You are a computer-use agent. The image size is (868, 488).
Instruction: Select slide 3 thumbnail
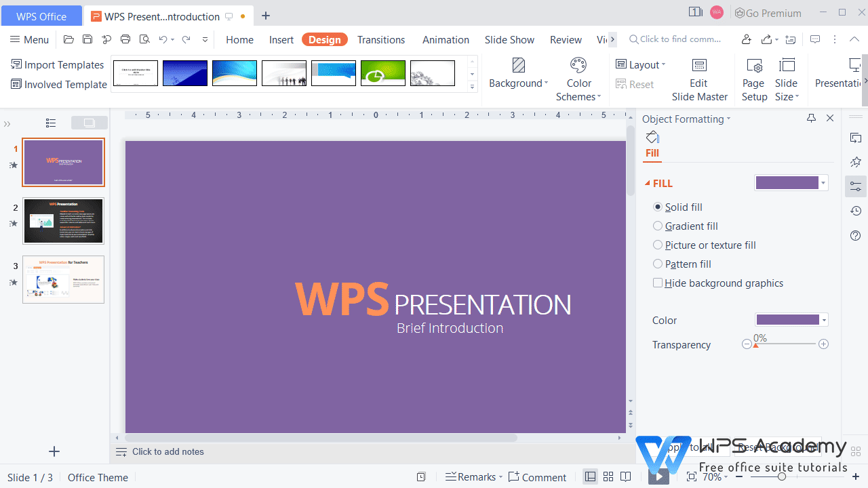(64, 279)
